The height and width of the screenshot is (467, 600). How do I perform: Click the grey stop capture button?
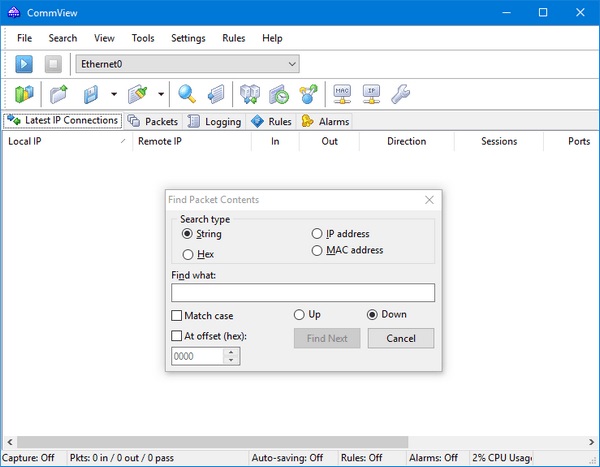[53, 64]
